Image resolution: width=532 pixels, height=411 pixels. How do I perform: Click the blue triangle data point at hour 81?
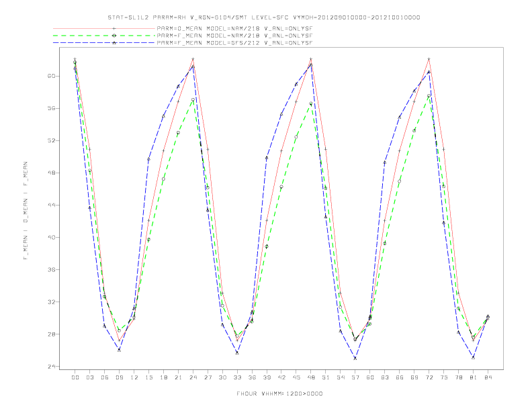tap(474, 357)
